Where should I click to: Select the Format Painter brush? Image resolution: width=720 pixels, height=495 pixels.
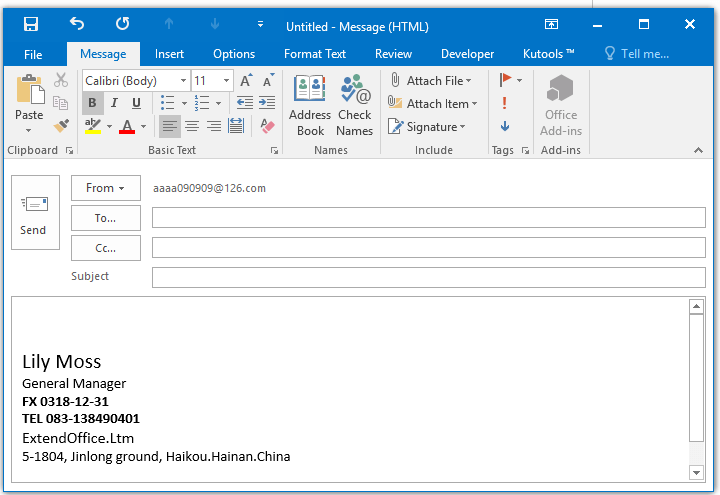pos(61,126)
